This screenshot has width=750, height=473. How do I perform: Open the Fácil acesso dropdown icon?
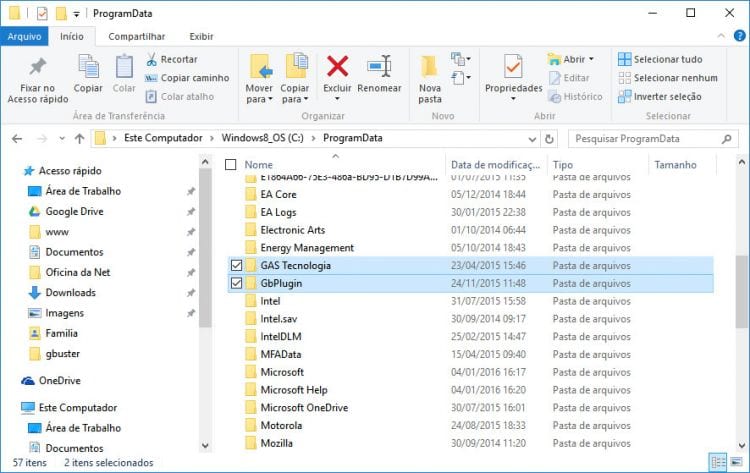point(461,77)
